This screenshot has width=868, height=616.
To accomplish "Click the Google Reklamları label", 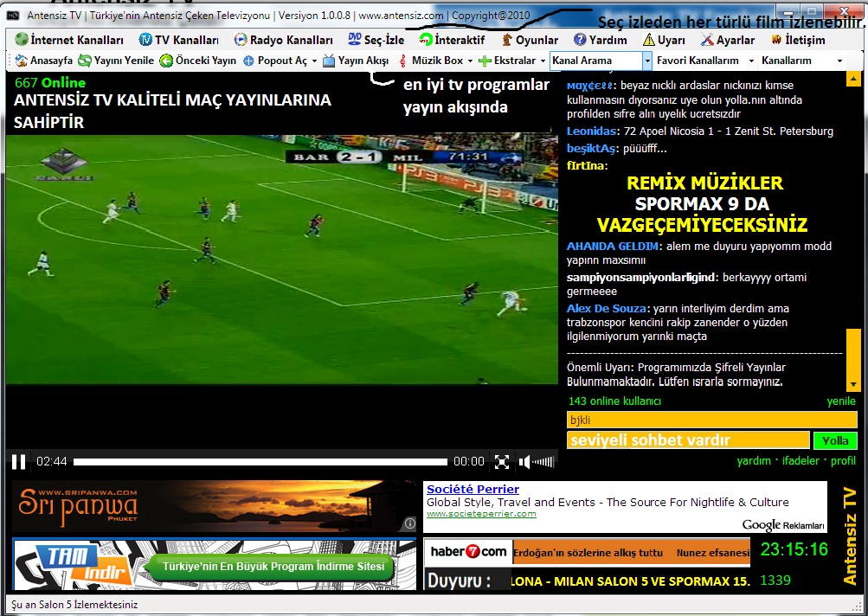I will (x=783, y=525).
